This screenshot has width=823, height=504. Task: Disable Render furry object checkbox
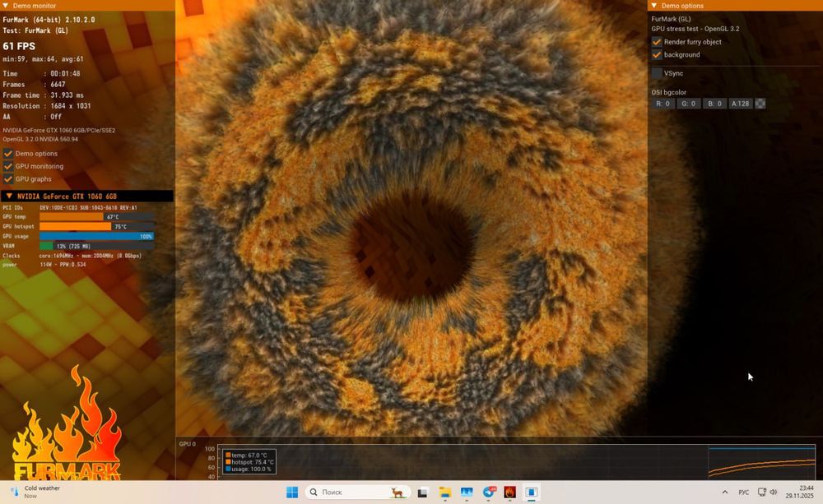tap(657, 42)
